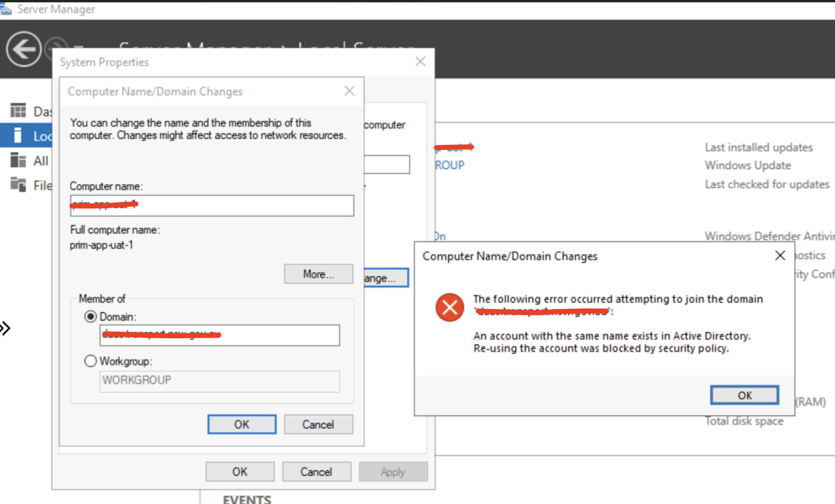Click Windows Defender Antivirus label
The image size is (835, 504).
click(770, 236)
